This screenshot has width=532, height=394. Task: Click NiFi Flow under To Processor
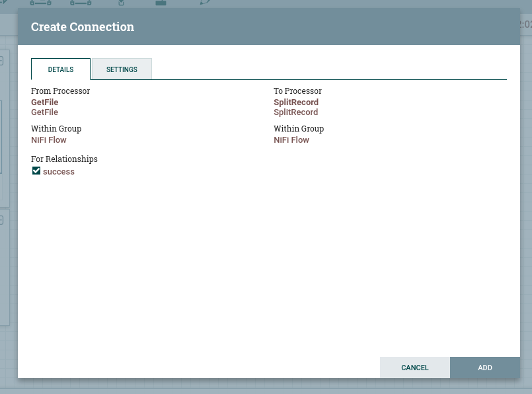tap(291, 140)
